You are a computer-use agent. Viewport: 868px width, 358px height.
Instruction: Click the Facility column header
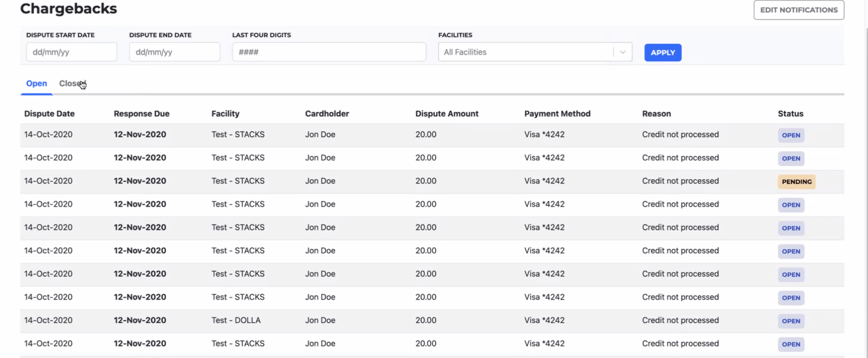(225, 113)
